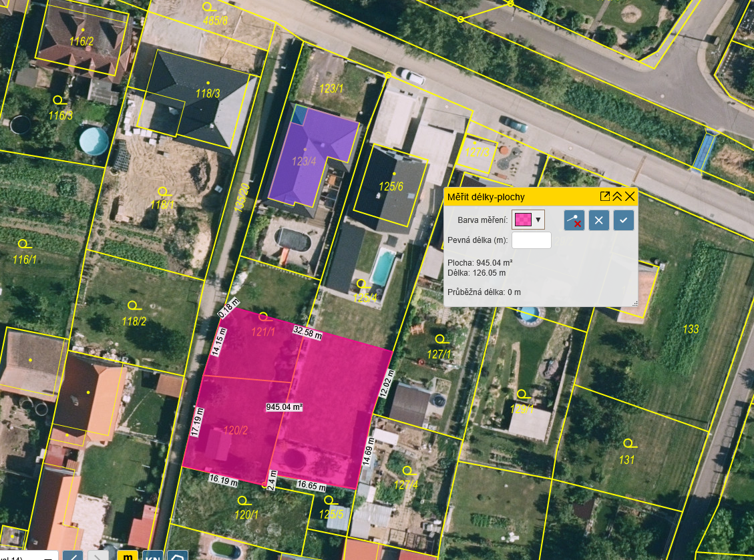The height and width of the screenshot is (560, 754).
Task: Click the 14.15 m segment label
Action: tap(219, 342)
